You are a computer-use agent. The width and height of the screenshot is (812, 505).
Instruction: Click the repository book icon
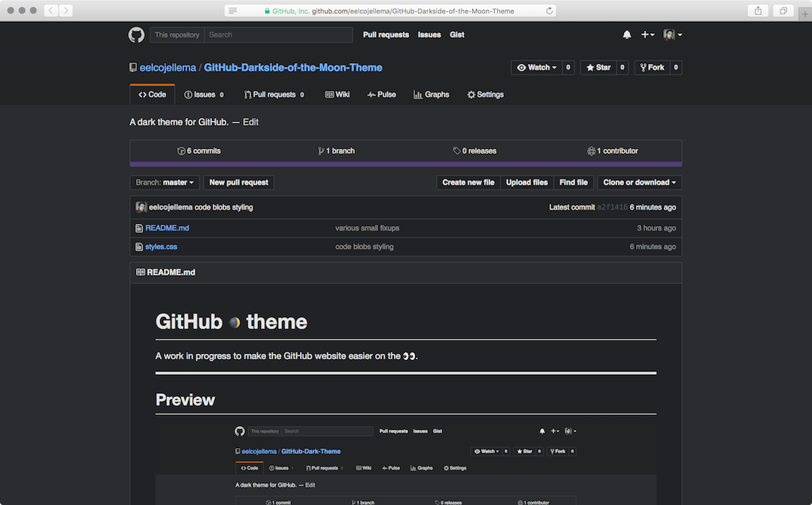[133, 68]
